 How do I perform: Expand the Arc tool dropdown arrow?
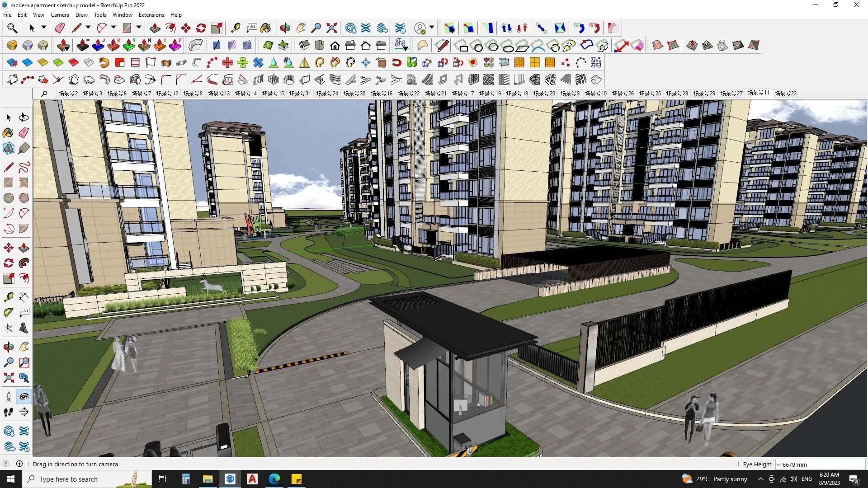coord(113,28)
